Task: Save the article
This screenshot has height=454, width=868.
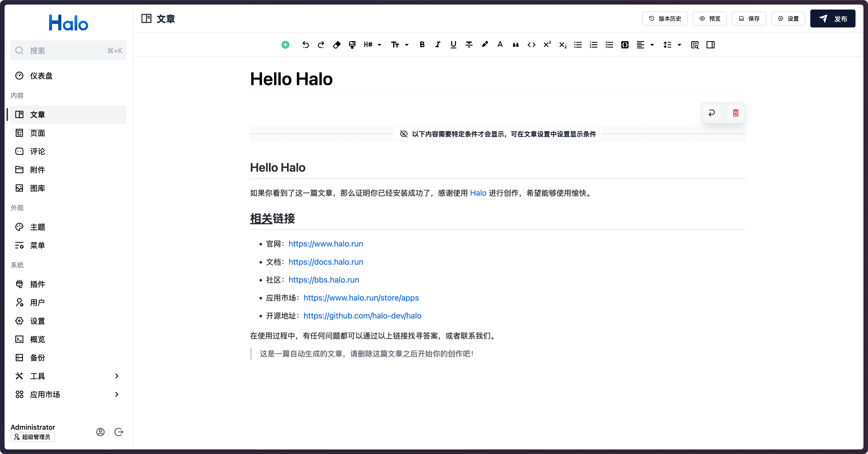Action: [749, 19]
